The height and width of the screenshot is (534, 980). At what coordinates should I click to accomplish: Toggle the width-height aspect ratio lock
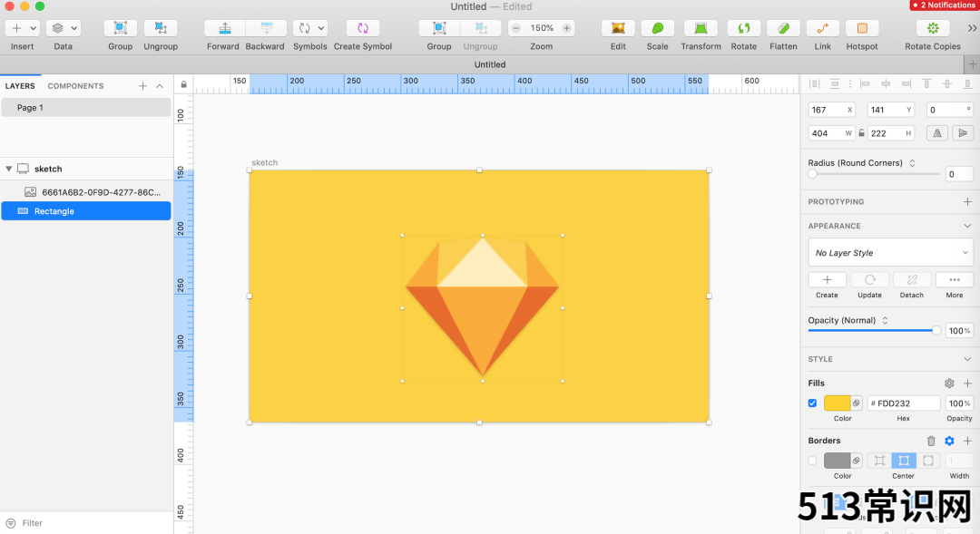click(861, 133)
